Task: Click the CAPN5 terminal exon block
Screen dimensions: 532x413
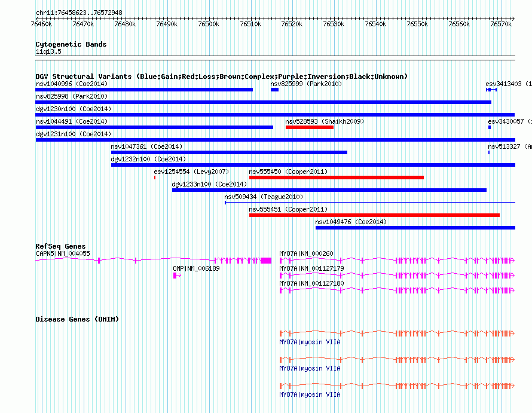Action: click(x=266, y=260)
